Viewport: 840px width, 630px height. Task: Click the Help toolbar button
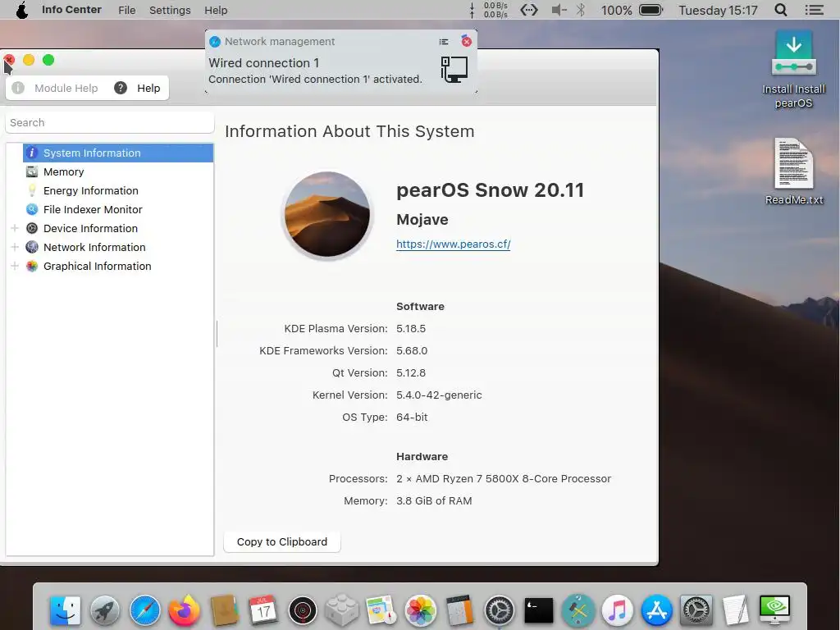tap(138, 88)
